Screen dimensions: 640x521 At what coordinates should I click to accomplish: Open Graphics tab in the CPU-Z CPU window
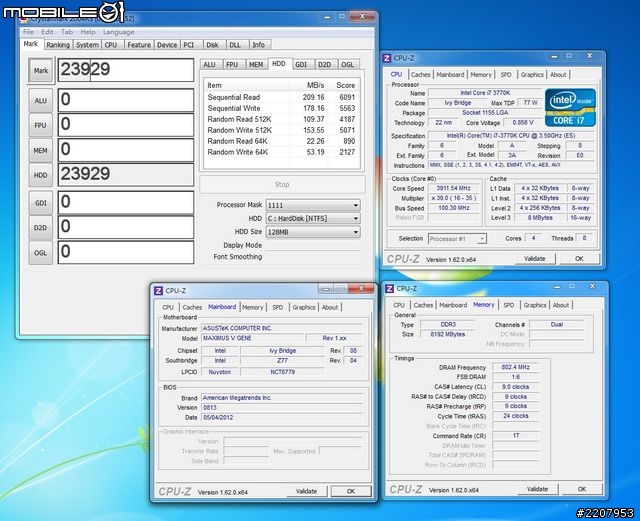[x=532, y=75]
